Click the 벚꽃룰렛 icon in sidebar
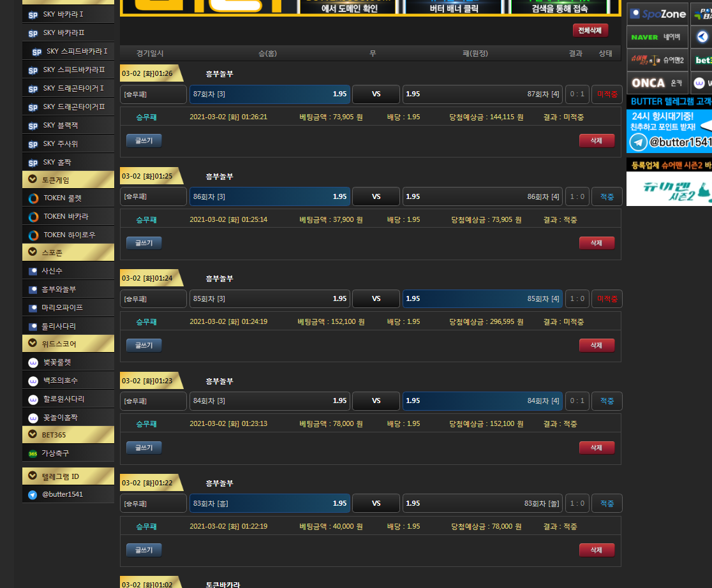This screenshot has height=588, width=712. [33, 363]
